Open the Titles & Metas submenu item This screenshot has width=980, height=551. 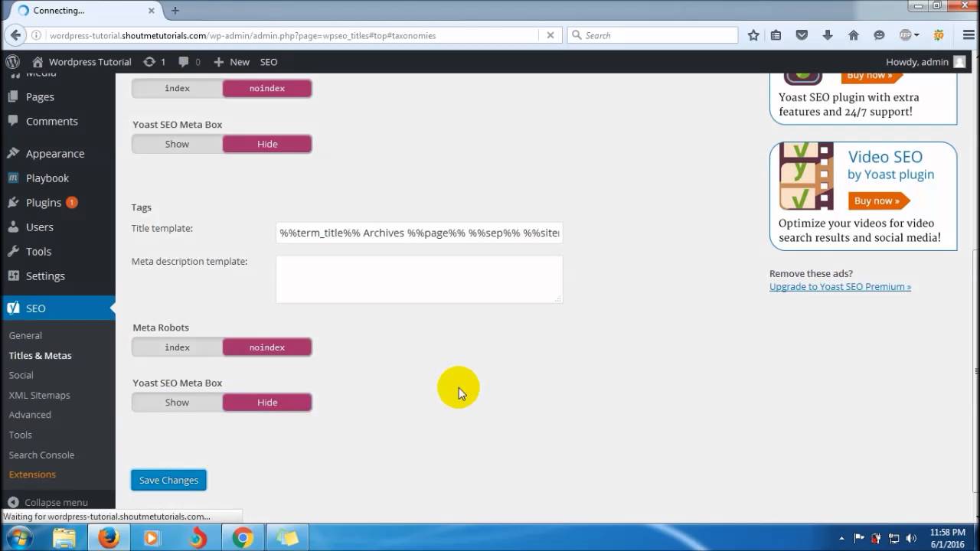(40, 355)
